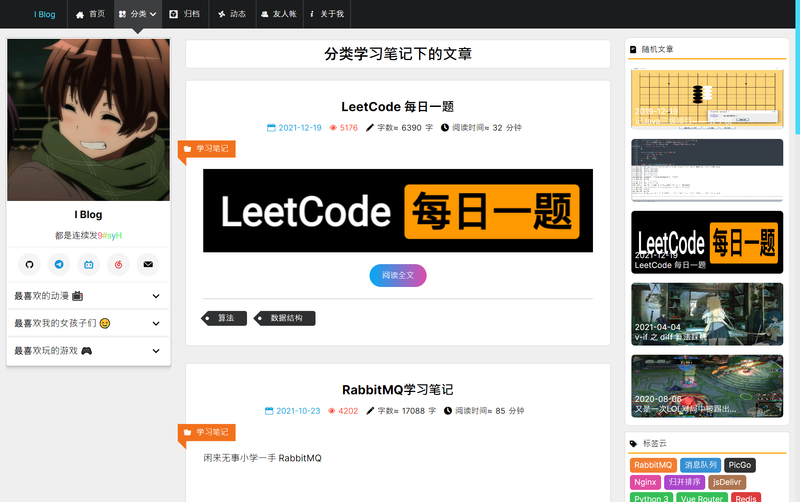The height and width of the screenshot is (502, 800).
Task: Open the NetEase Music social icon
Action: pyautogui.click(x=118, y=264)
